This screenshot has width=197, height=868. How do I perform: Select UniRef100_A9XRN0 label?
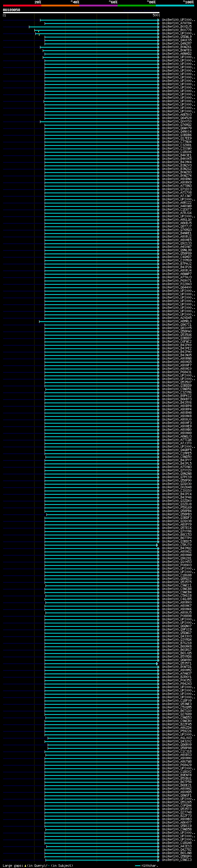[177, 179]
